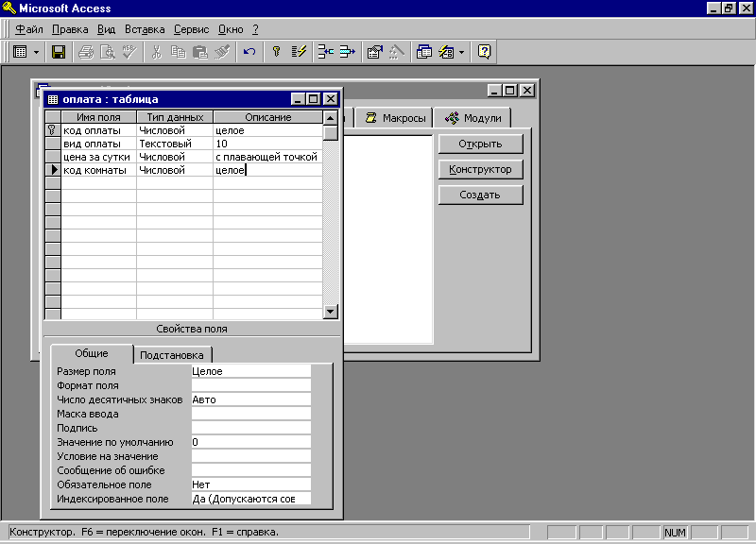The width and height of the screenshot is (756, 544).
Task: Click the Описание column header
Action: point(268,117)
